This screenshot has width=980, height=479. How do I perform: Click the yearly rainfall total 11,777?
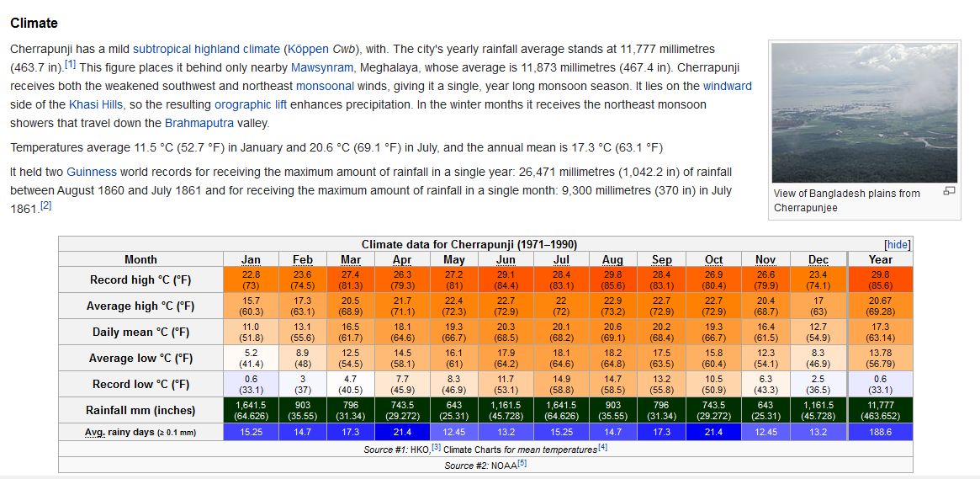pyautogui.click(x=881, y=410)
